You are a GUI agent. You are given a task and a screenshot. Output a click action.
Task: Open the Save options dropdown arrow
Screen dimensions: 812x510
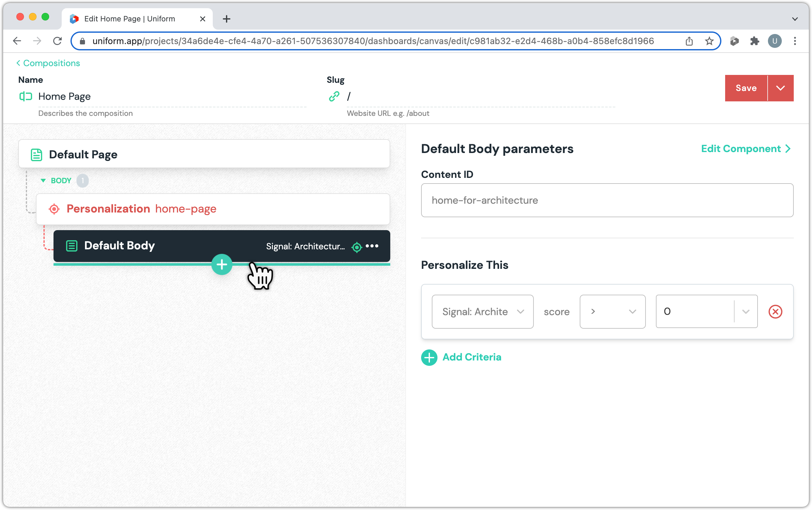click(x=780, y=88)
